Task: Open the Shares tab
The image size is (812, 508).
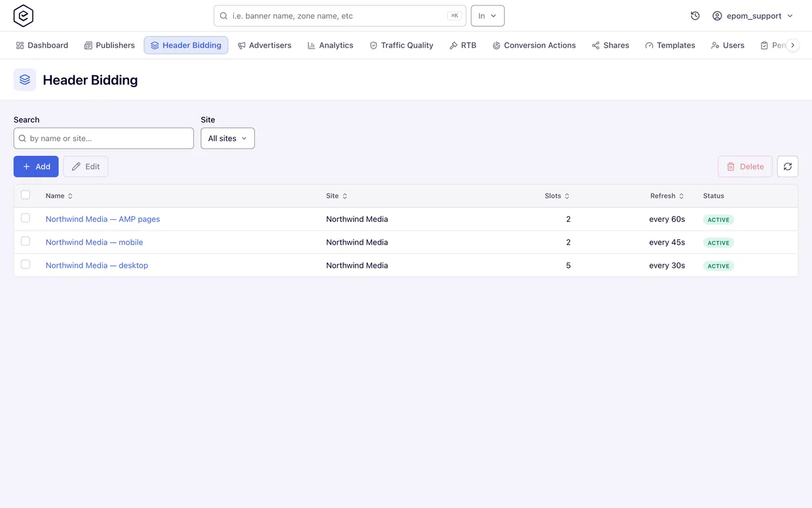Action: 610,45
